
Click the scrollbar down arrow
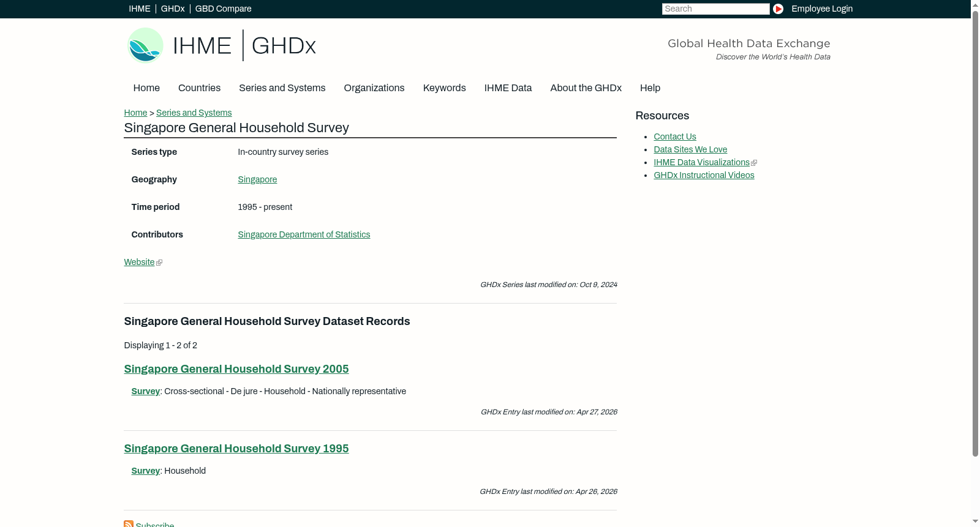point(975,522)
